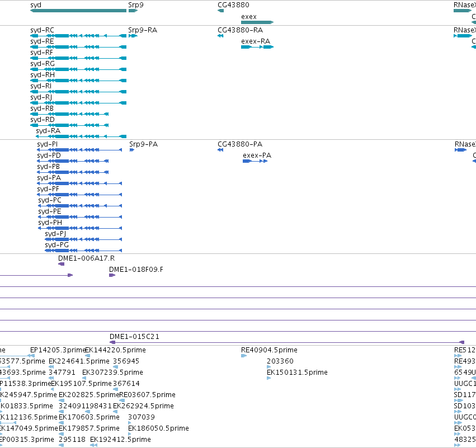
Task: Select EK192412.5prime EST label
Action: 120,440
